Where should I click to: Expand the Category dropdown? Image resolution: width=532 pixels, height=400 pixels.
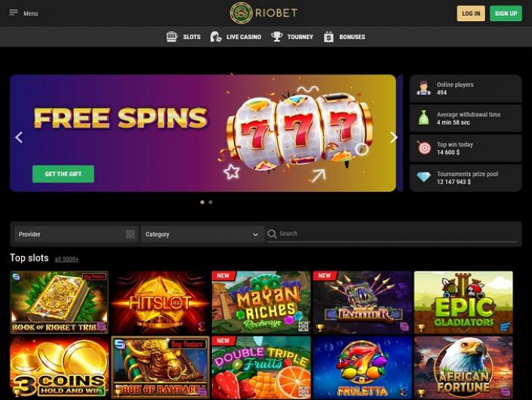pyautogui.click(x=202, y=234)
